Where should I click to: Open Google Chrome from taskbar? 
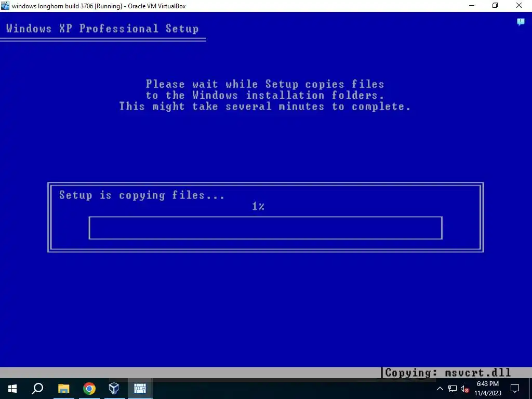[89, 389]
